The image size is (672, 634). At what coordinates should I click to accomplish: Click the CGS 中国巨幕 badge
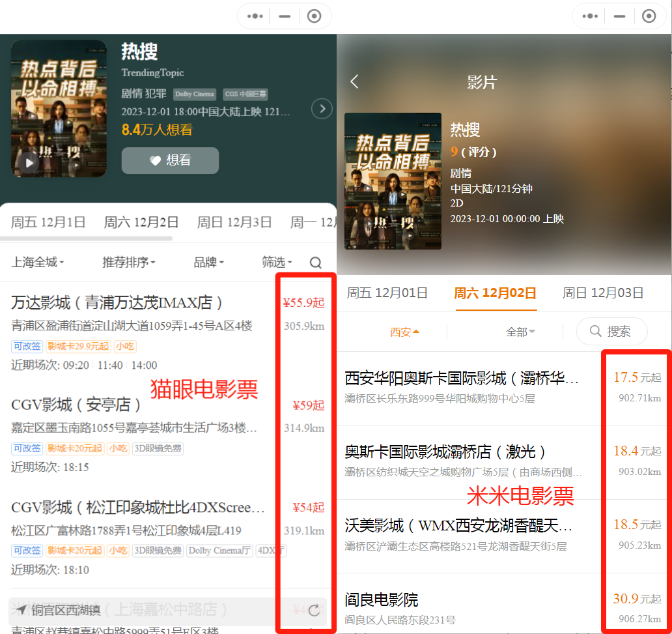coord(245,94)
